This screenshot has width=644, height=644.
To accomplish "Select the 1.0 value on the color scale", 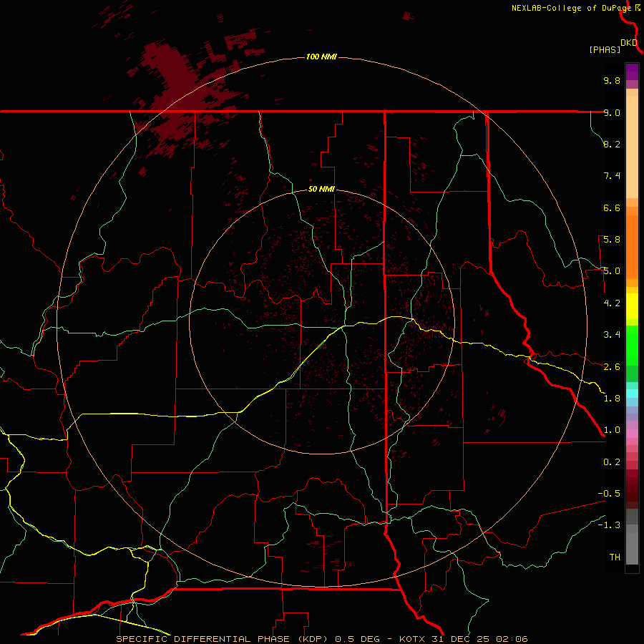I will [x=612, y=430].
